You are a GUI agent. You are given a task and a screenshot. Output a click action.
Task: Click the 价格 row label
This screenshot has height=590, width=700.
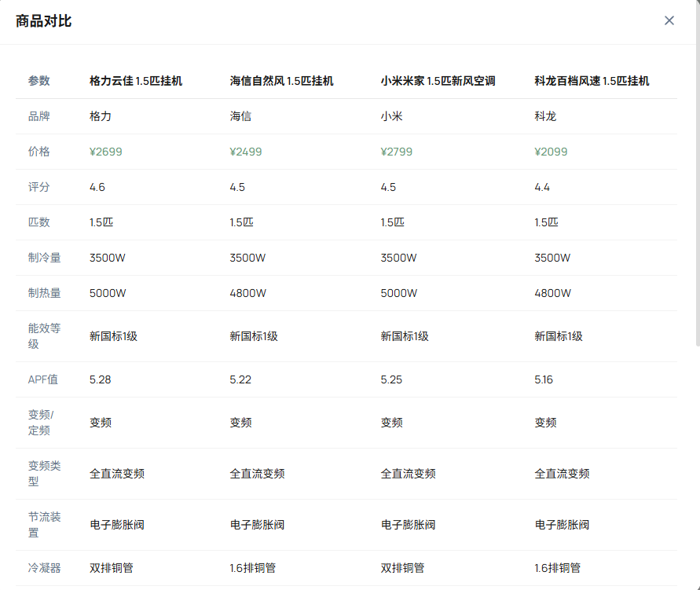[x=38, y=152]
